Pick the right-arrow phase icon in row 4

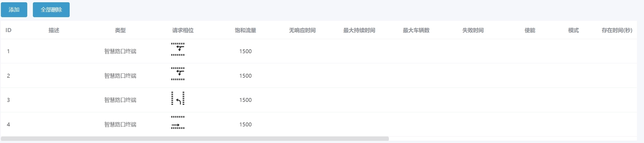tap(178, 122)
